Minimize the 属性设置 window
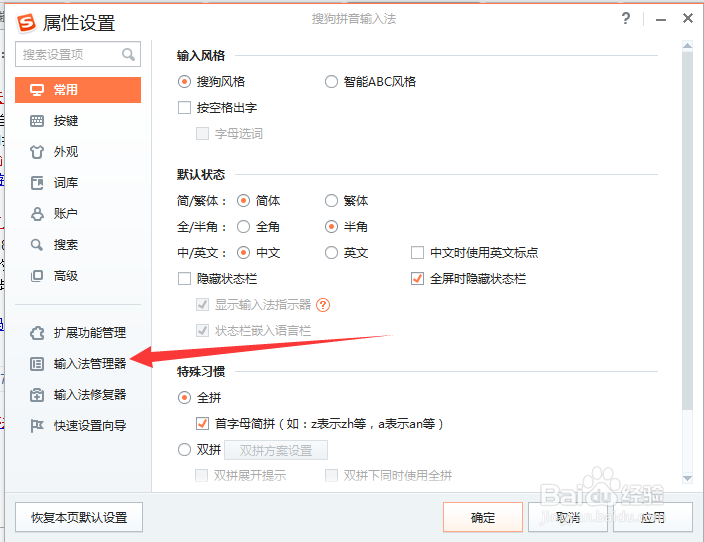Viewport: 704px width, 542px height. click(660, 20)
